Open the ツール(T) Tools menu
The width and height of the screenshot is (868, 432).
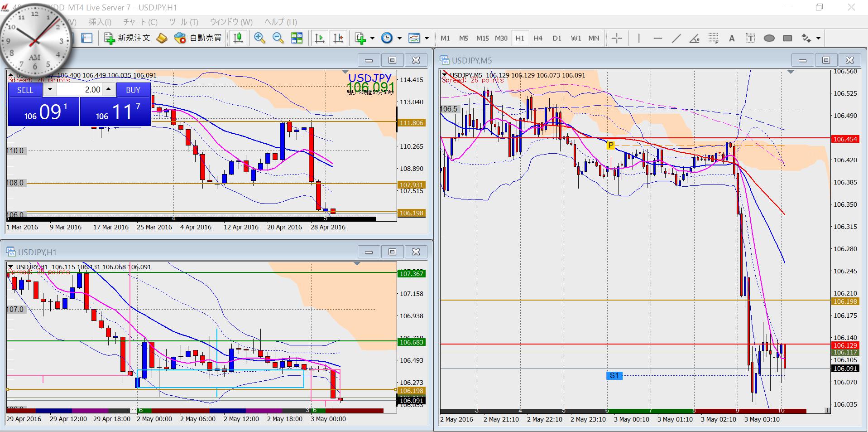tap(183, 22)
